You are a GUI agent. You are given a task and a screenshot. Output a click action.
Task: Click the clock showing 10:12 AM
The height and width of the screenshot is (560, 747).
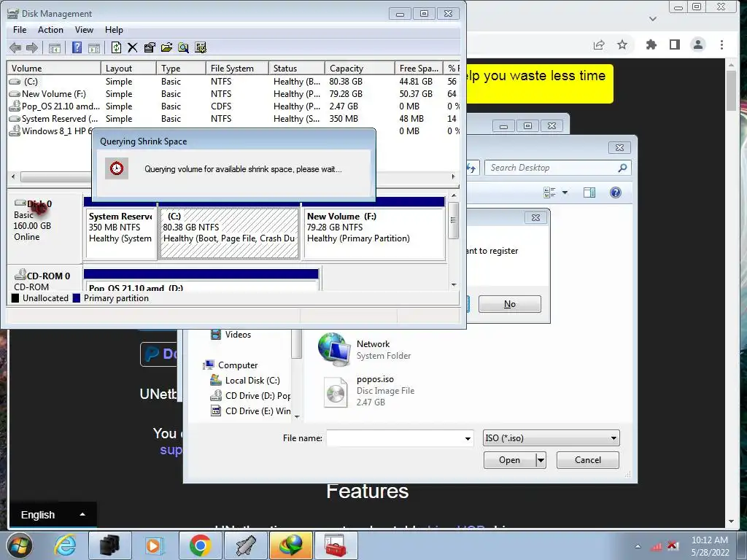709,540
